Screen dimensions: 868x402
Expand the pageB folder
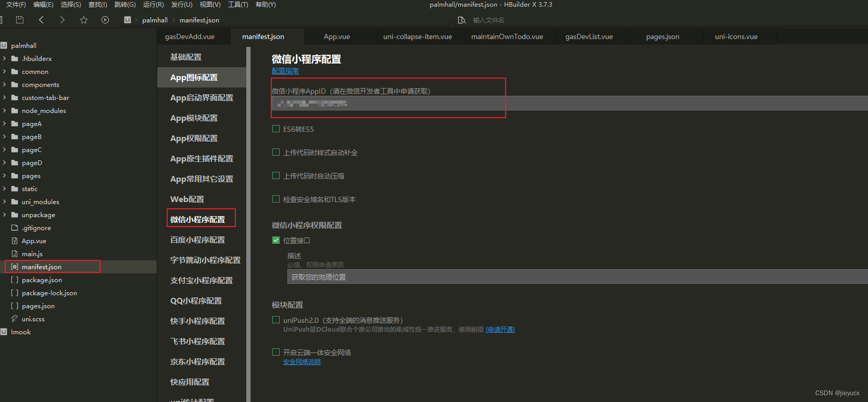pos(4,136)
